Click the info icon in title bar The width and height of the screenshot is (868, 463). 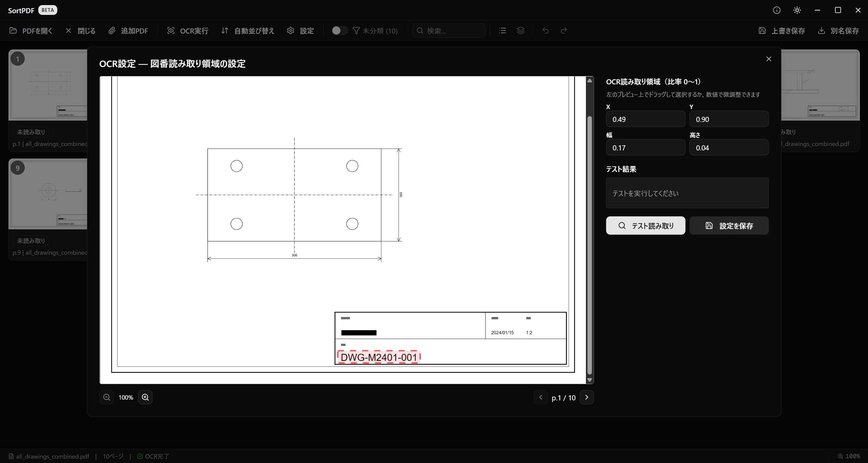pyautogui.click(x=776, y=10)
